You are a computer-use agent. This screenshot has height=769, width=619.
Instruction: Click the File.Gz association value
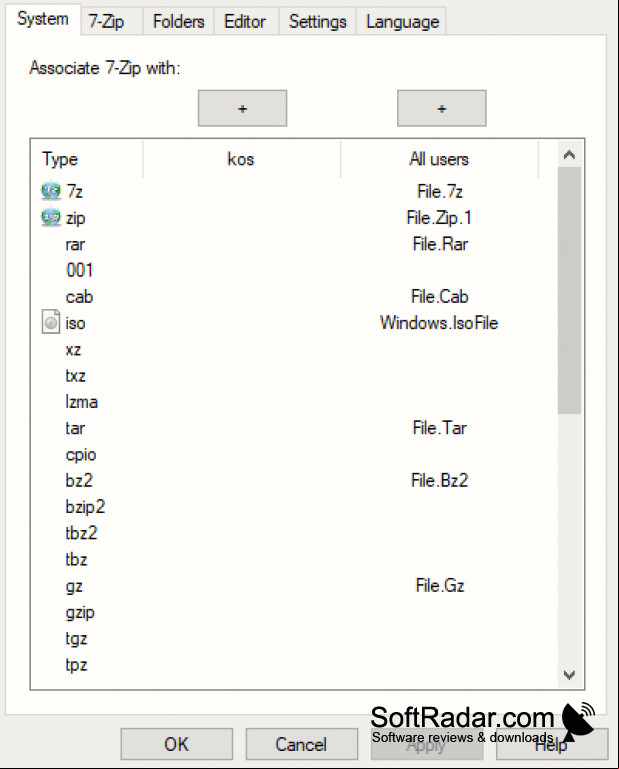(439, 585)
